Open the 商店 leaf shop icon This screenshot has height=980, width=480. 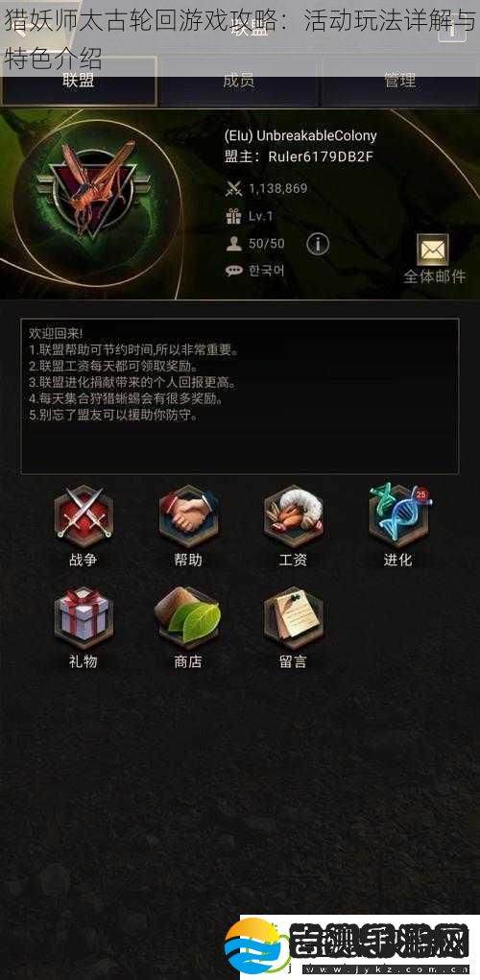tap(188, 616)
